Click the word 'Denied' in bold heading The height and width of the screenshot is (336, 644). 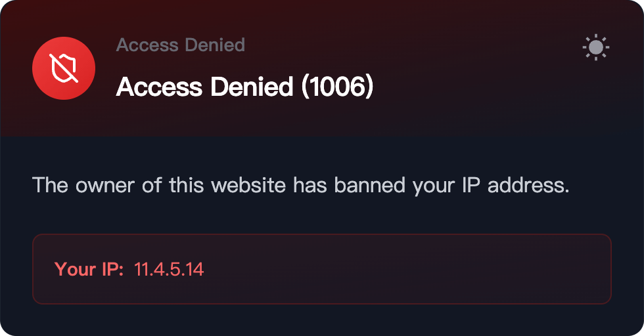tap(252, 87)
